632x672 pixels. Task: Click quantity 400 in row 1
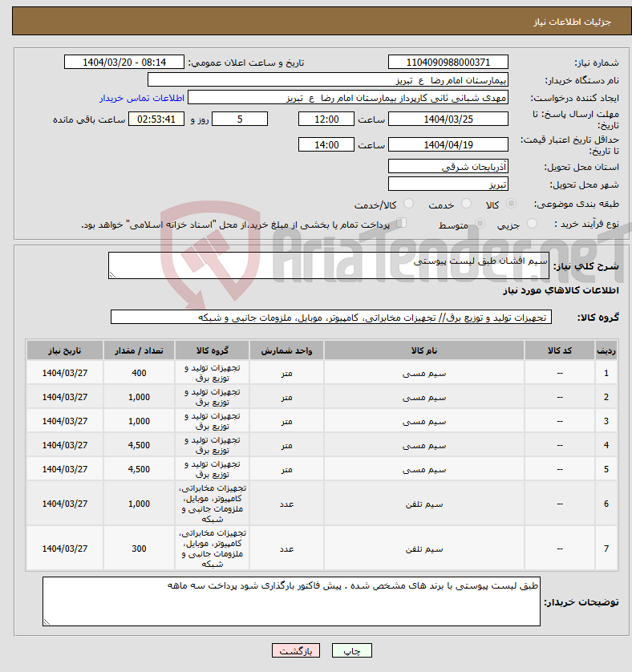pyautogui.click(x=139, y=373)
